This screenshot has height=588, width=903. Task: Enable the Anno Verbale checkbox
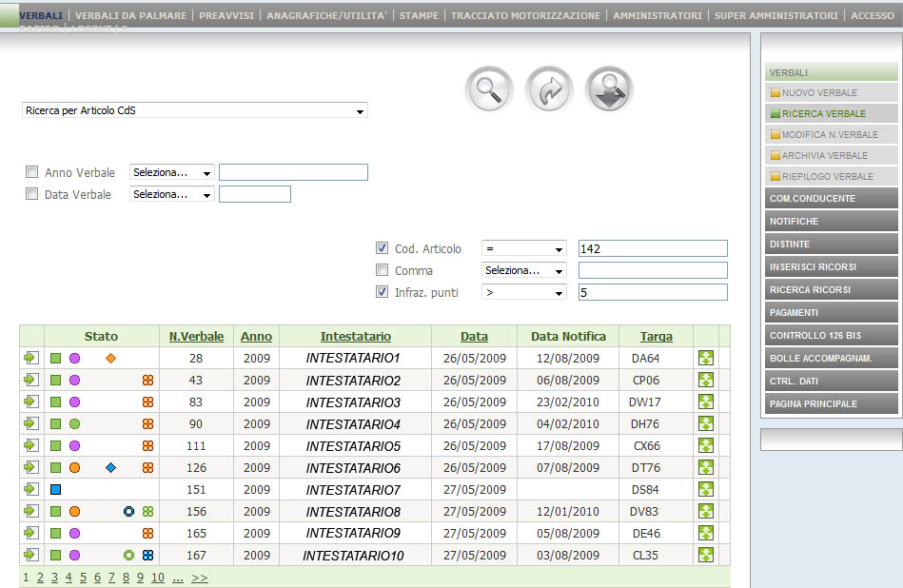click(x=31, y=171)
